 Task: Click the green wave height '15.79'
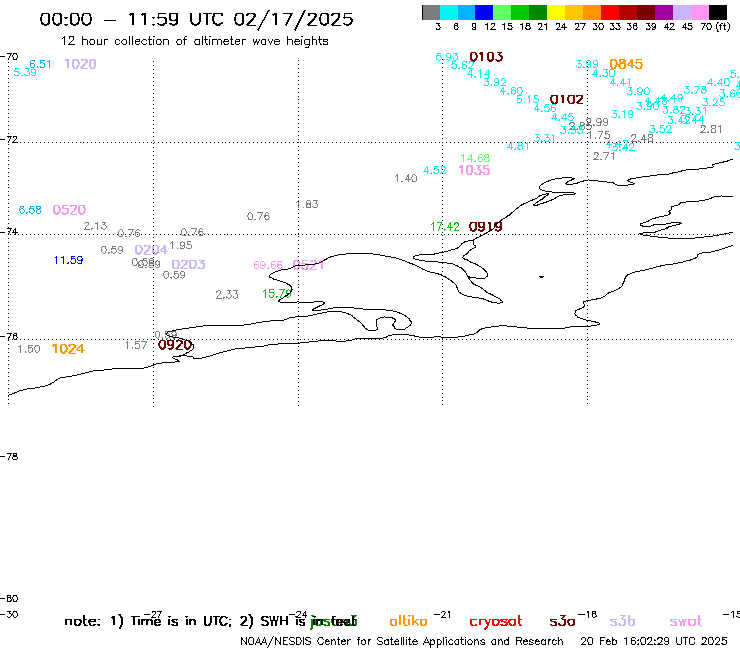point(277,294)
